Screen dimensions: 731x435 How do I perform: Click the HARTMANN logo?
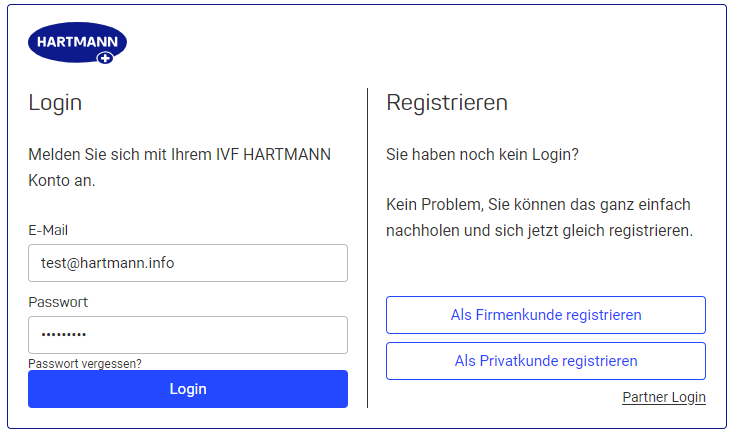click(77, 42)
